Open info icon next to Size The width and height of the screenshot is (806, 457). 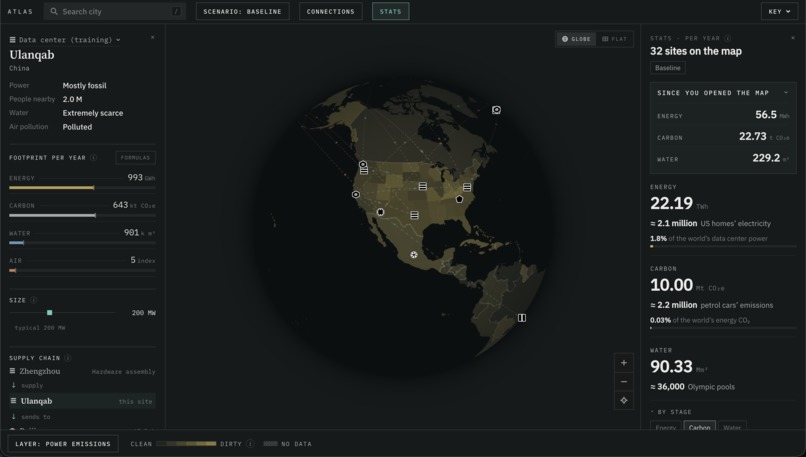point(33,300)
